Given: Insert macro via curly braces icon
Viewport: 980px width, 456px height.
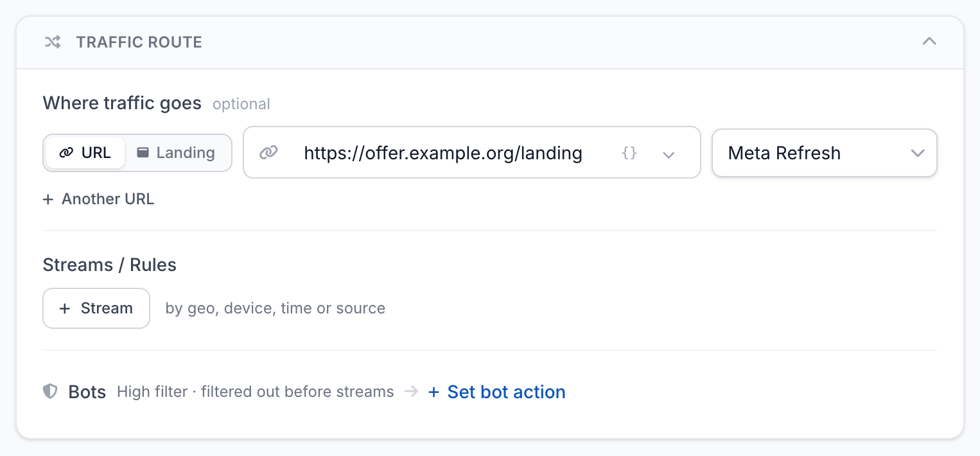Looking at the screenshot, I should [x=629, y=153].
